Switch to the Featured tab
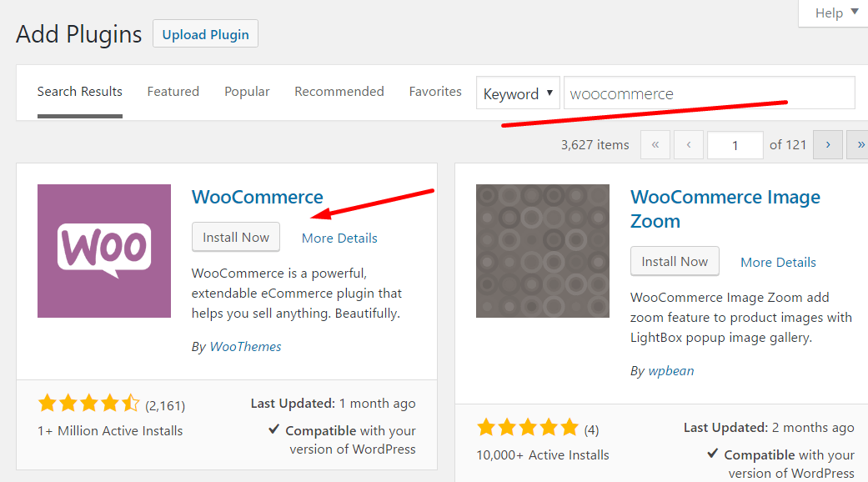 pyautogui.click(x=173, y=91)
